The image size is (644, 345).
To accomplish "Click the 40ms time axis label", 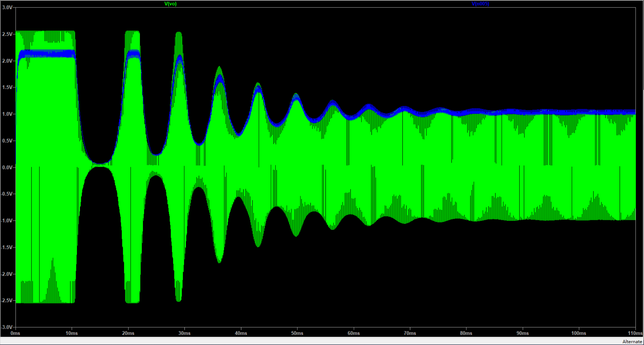I will pyautogui.click(x=241, y=333).
